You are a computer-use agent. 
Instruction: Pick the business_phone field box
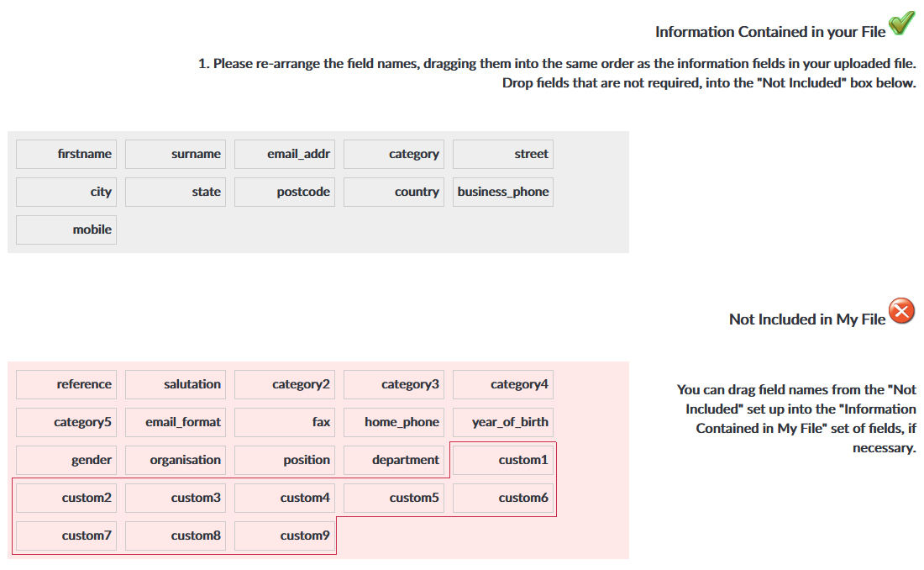[503, 192]
